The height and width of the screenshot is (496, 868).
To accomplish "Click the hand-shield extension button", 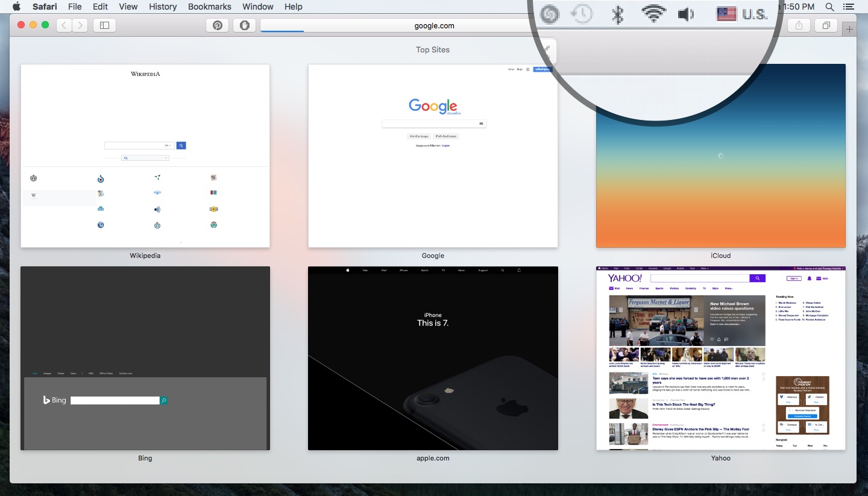I will coord(244,25).
